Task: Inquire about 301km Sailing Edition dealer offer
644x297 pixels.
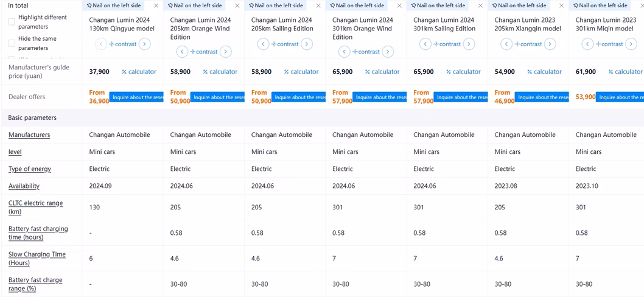Action: 461,97
